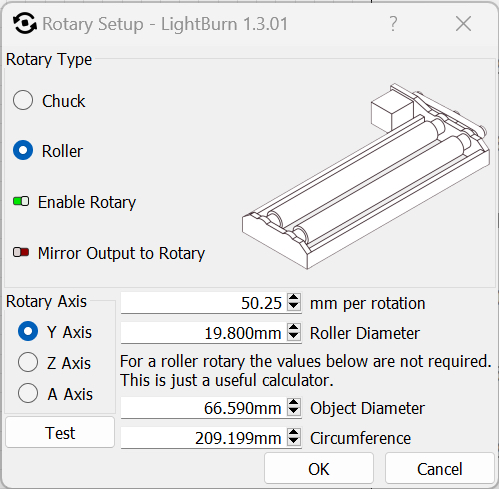Image resolution: width=499 pixels, height=489 pixels.
Task: Choose Z Axis as rotary axis
Action: coord(28,362)
